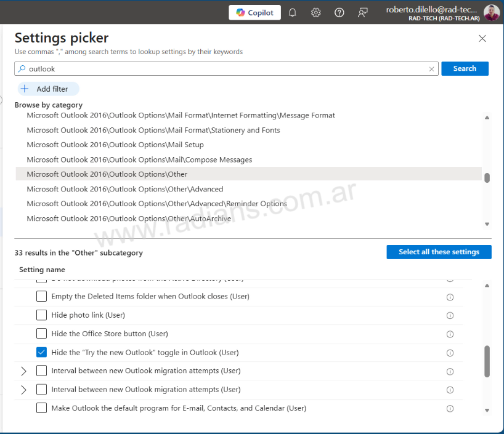Open the settings gear icon
Screen dimensions: 504x434
[315, 12]
